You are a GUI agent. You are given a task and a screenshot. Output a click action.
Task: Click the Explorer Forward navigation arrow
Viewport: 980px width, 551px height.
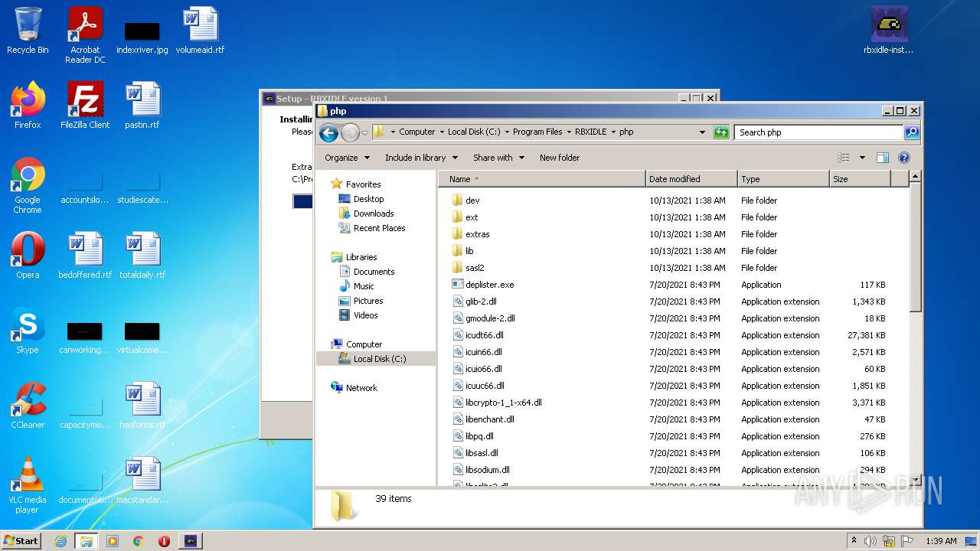click(x=350, y=132)
